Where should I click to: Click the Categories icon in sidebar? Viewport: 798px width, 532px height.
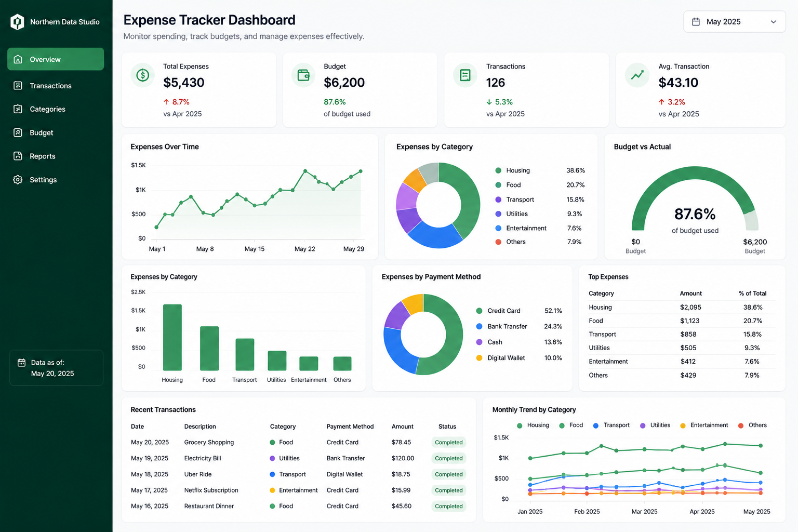(18, 109)
